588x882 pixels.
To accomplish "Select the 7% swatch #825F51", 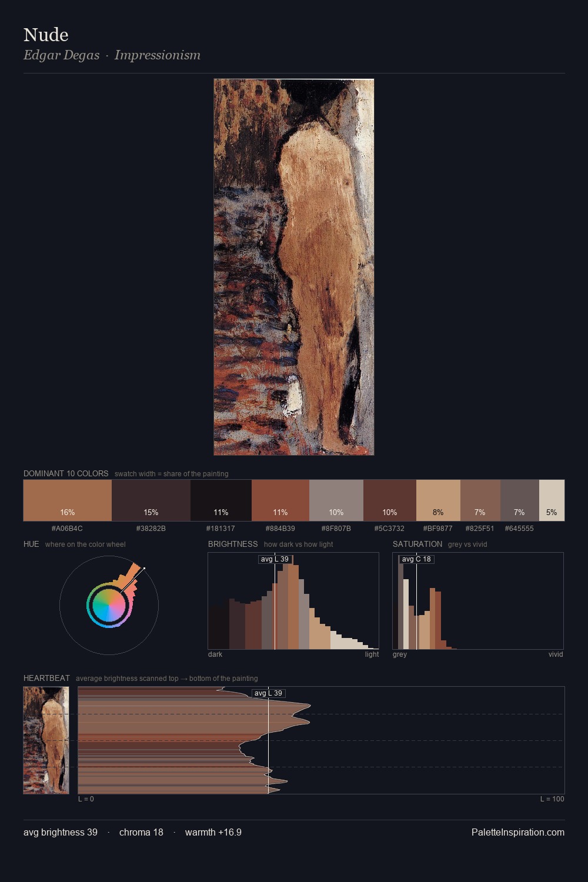I will tap(480, 500).
